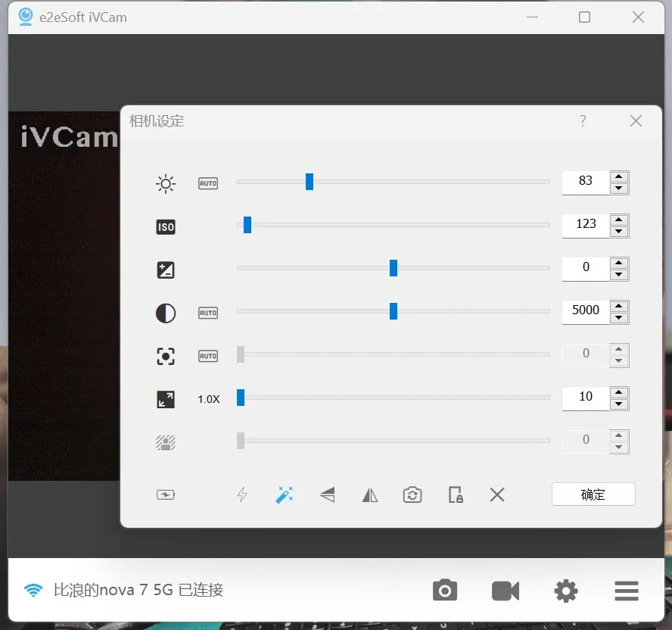Decrease exposure value 83 with down arrow
Image resolution: width=672 pixels, height=630 pixels.
coord(619,189)
